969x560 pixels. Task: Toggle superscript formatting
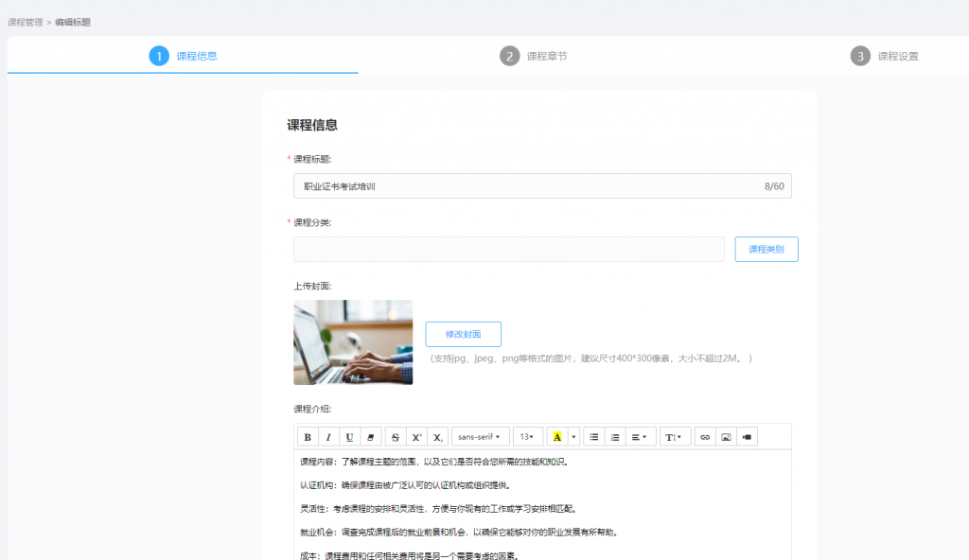(416, 437)
